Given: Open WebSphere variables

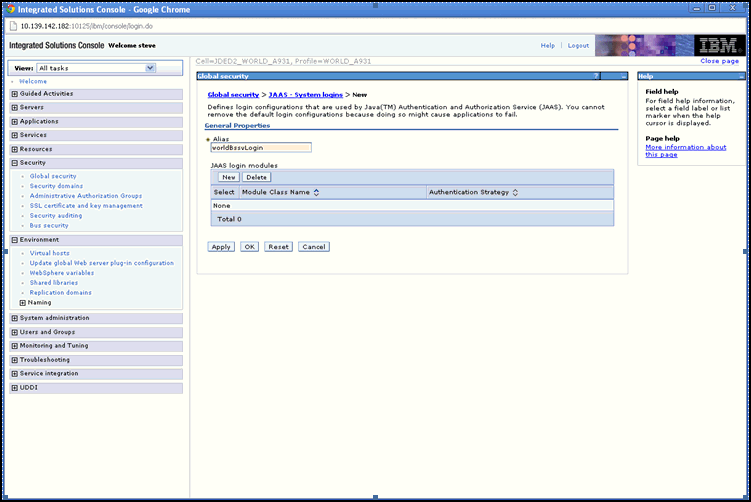Looking at the screenshot, I should pyautogui.click(x=62, y=273).
